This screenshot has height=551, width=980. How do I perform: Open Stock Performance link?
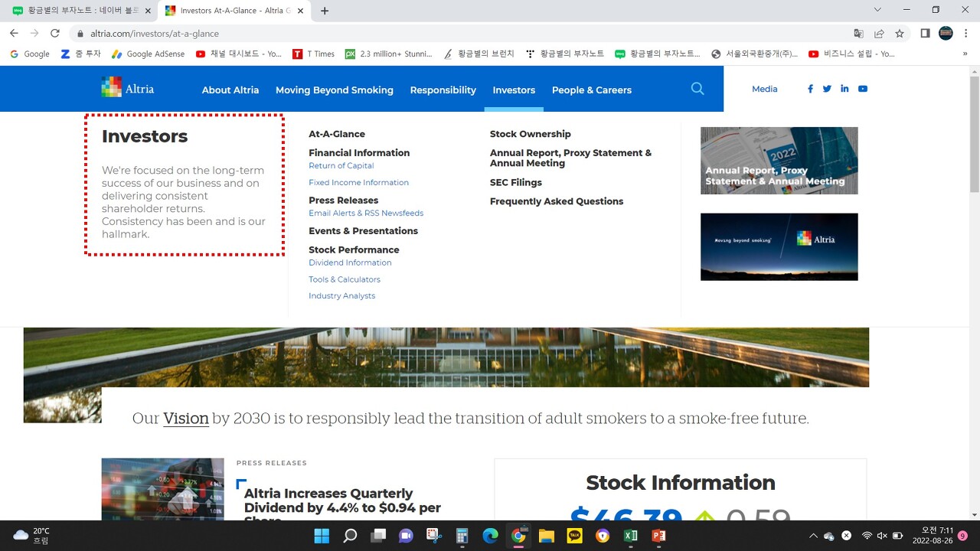(x=354, y=249)
